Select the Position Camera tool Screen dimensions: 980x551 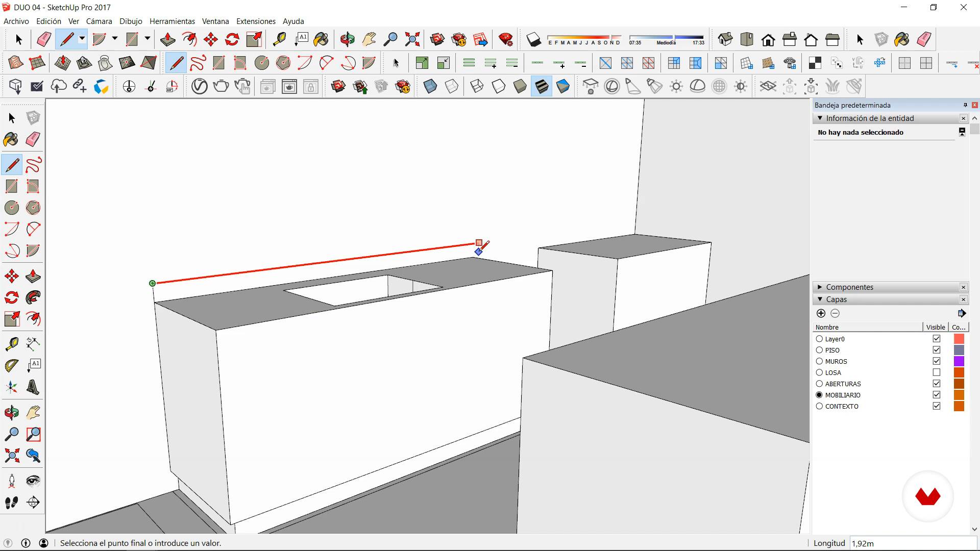(x=11, y=481)
